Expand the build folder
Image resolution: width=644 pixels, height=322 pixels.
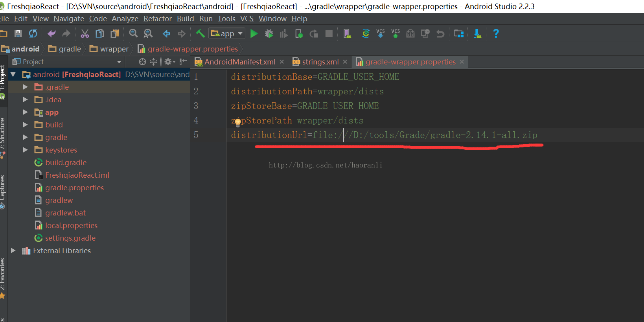[x=26, y=125]
